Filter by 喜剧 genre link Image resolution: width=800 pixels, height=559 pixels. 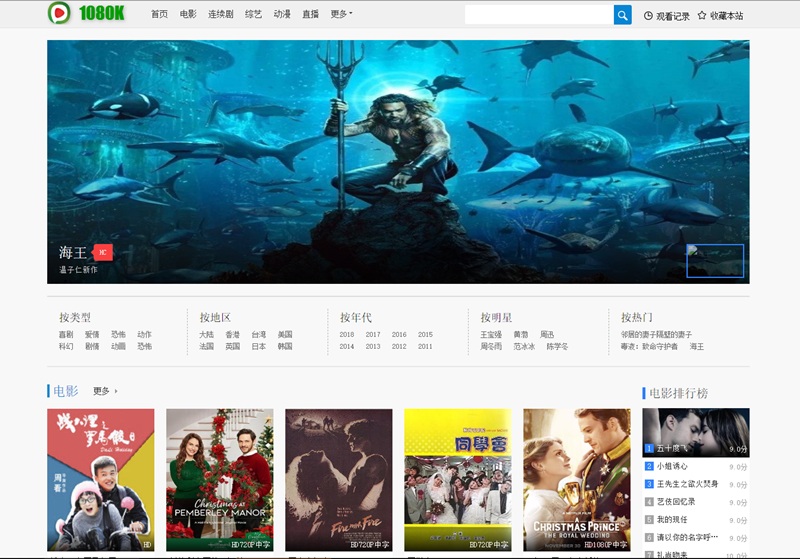[x=66, y=335]
